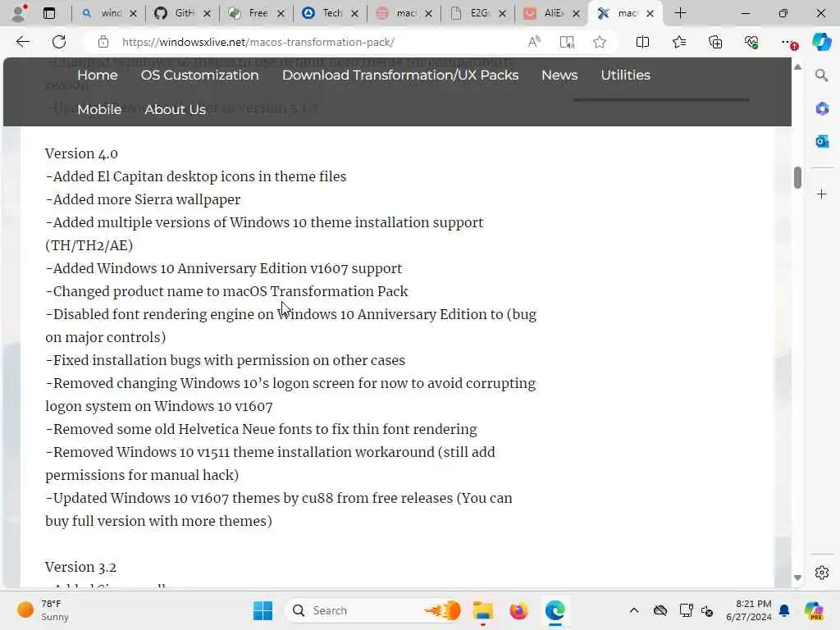This screenshot has height=630, width=840.
Task: Show hidden system tray icons
Action: pyautogui.click(x=634, y=610)
